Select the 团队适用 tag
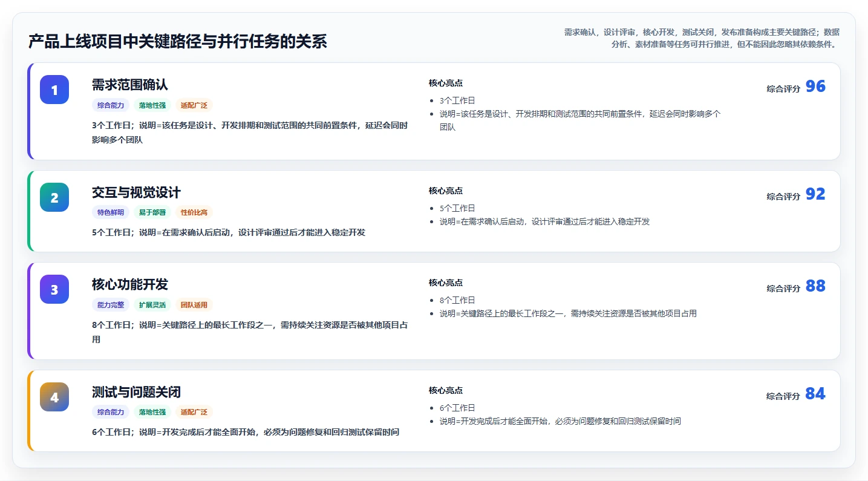The width and height of the screenshot is (868, 481). tap(194, 305)
